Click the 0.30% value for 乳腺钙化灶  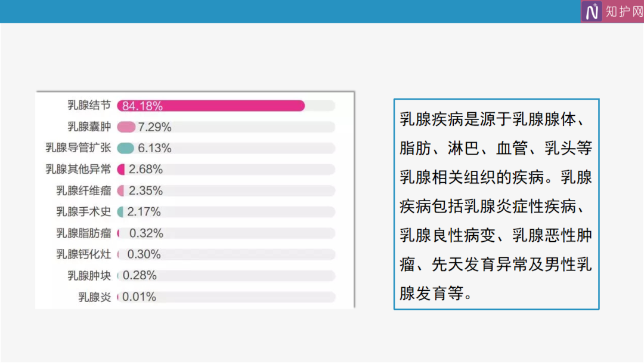click(x=144, y=254)
